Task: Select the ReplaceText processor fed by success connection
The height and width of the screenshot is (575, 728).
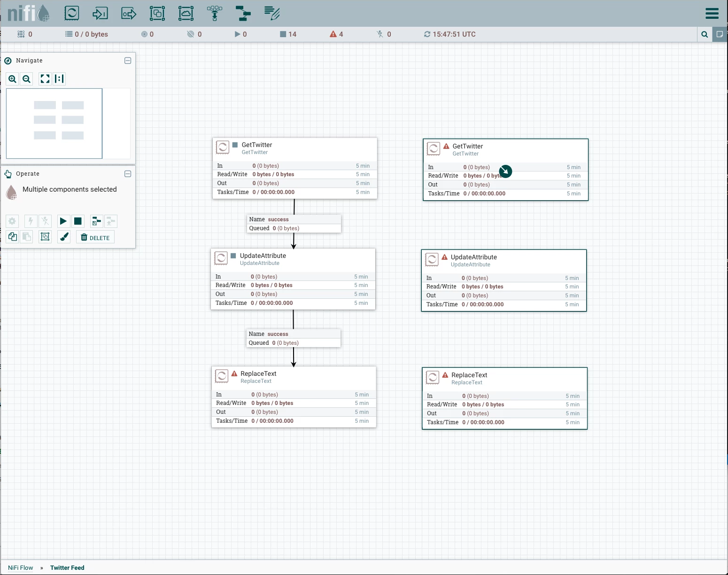Action: (x=294, y=397)
